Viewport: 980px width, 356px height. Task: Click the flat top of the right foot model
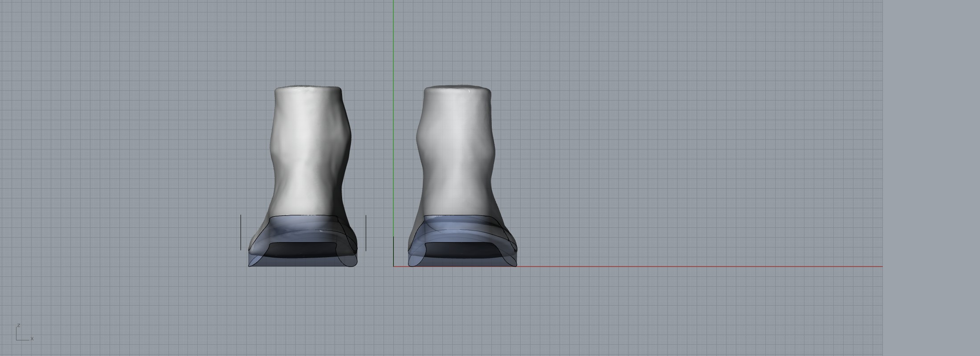point(457,88)
